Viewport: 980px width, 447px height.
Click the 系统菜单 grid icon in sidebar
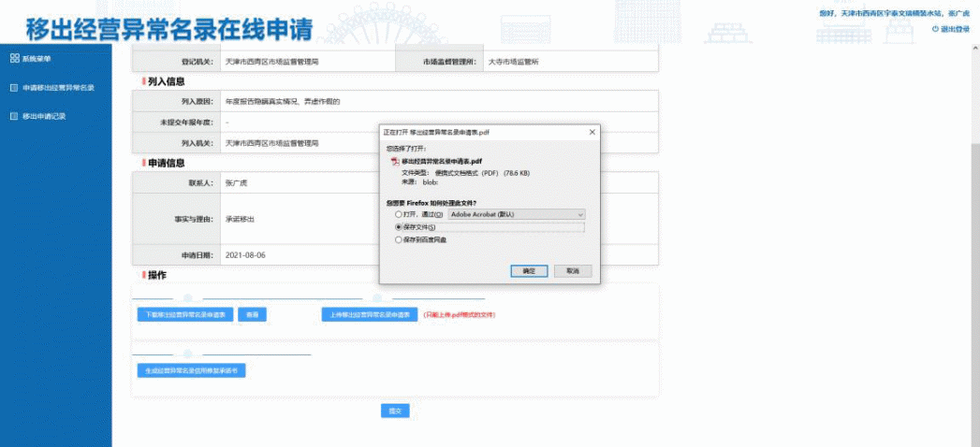tap(14, 58)
